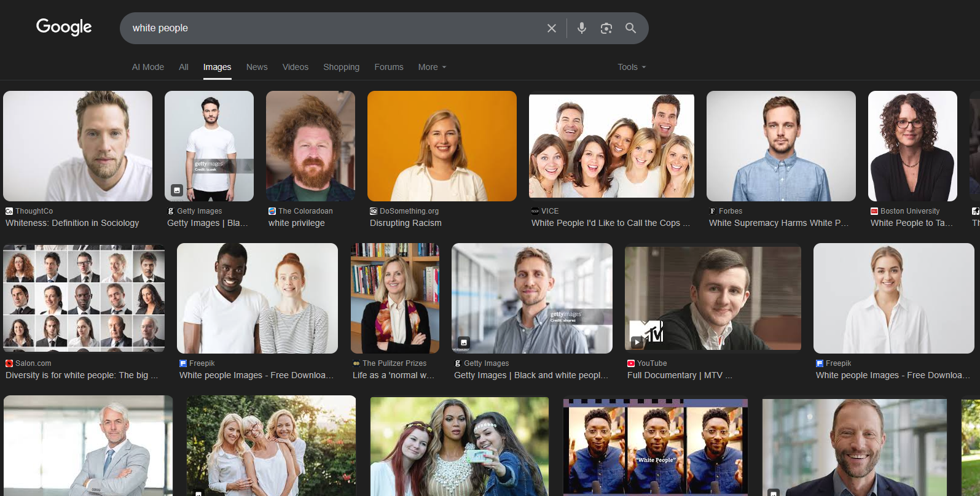Image resolution: width=980 pixels, height=496 pixels.
Task: Open the 'Whiteness: Definition in Sociology' link
Action: pyautogui.click(x=73, y=223)
